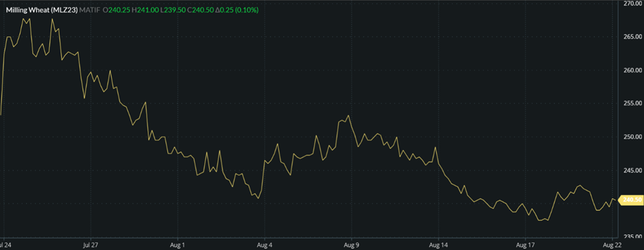
Task: Click the Aug 1 date label
Action: click(178, 245)
